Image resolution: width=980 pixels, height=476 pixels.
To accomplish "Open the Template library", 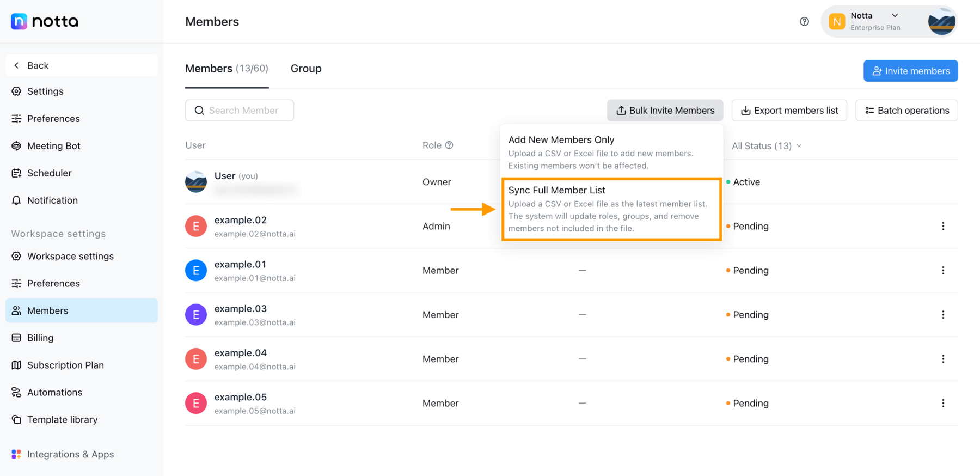I will [62, 419].
